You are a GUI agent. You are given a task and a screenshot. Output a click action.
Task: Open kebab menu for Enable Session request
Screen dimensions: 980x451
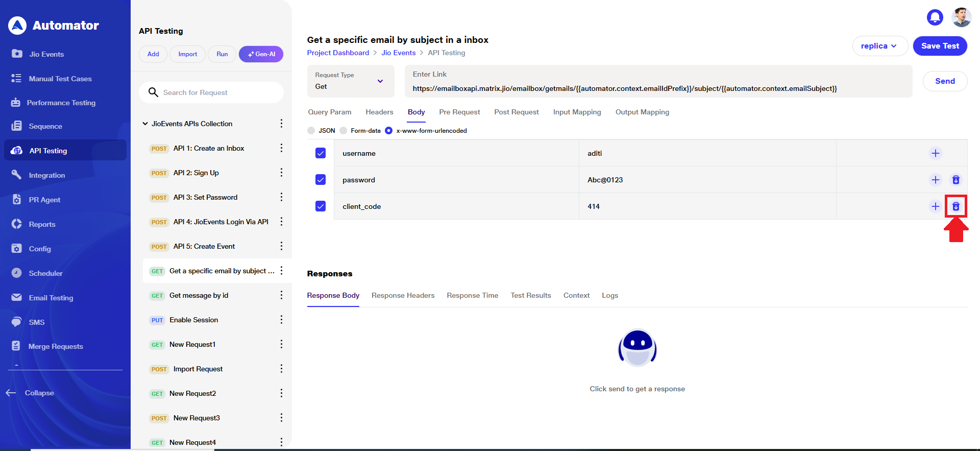[281, 320]
